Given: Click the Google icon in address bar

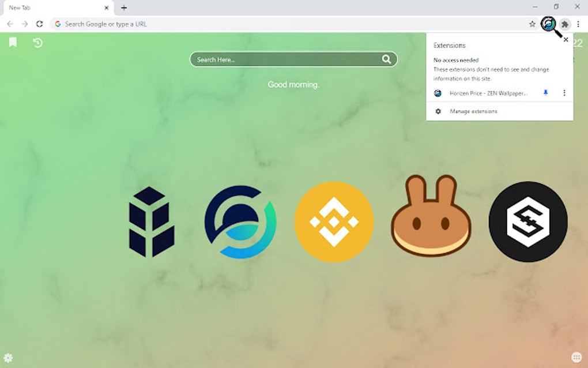Looking at the screenshot, I should tap(58, 24).
